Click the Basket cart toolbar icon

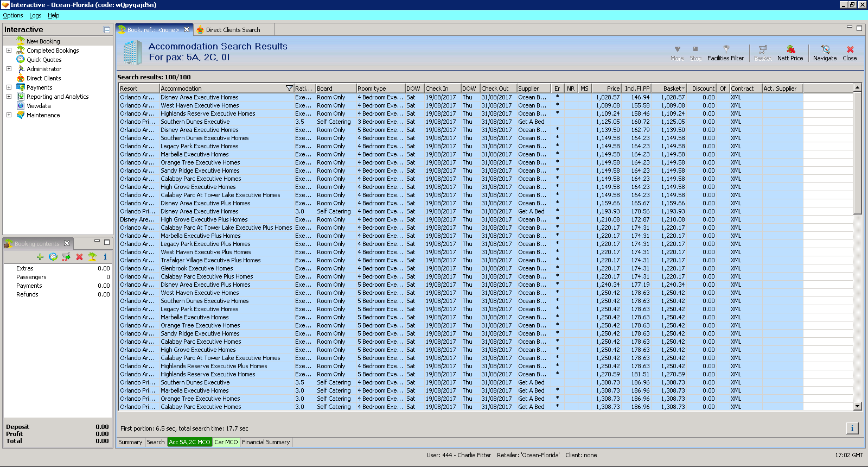point(763,49)
